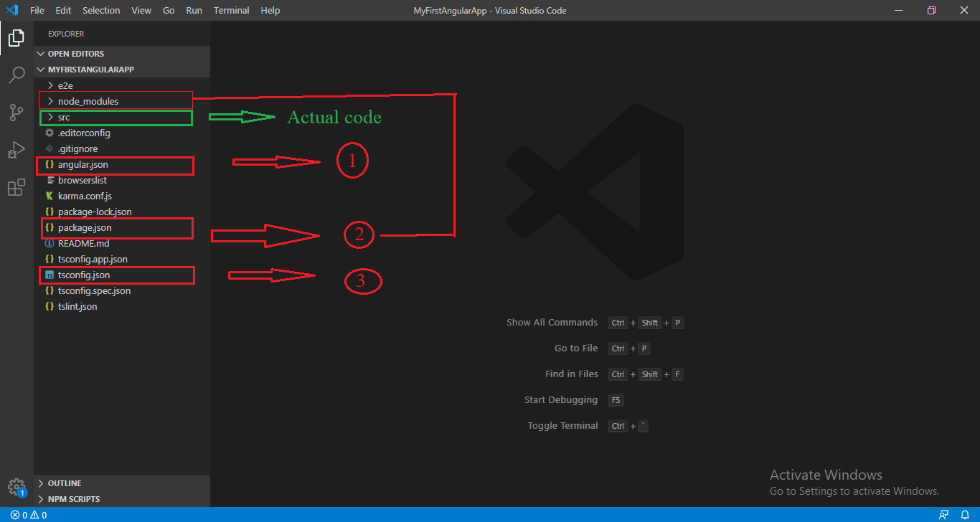Screen dimensions: 980x522
Task: Open the File menu
Action: [37, 10]
